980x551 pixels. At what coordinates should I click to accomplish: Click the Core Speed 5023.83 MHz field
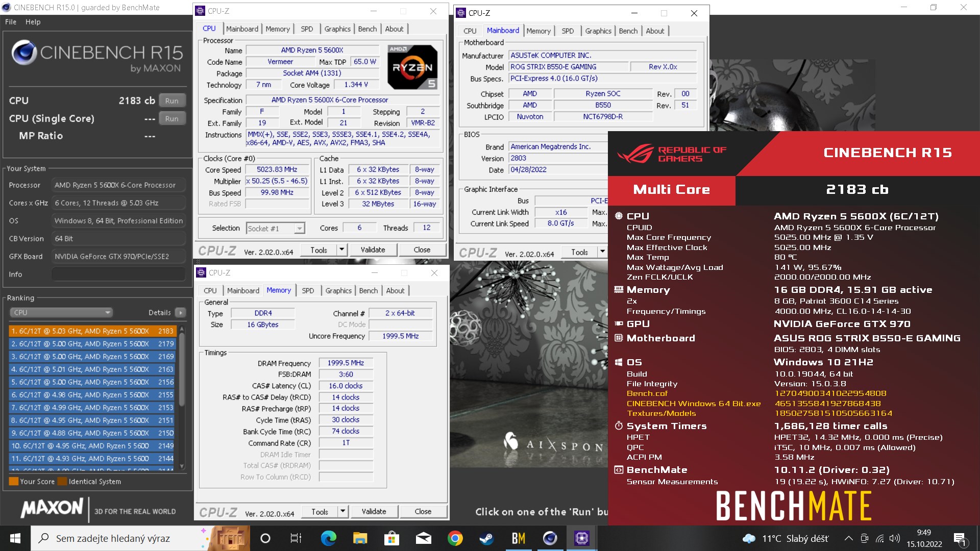click(277, 170)
